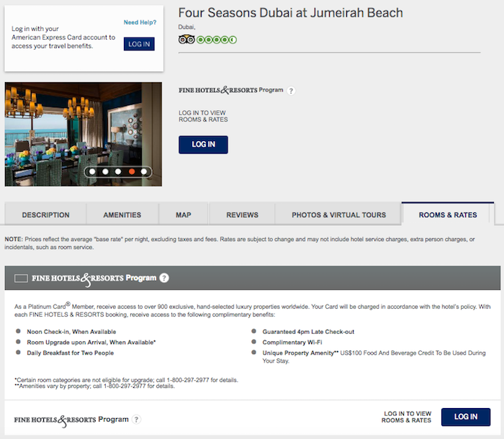Select first dot of photo carousel
Screen dimensions: 504x439
(92, 171)
